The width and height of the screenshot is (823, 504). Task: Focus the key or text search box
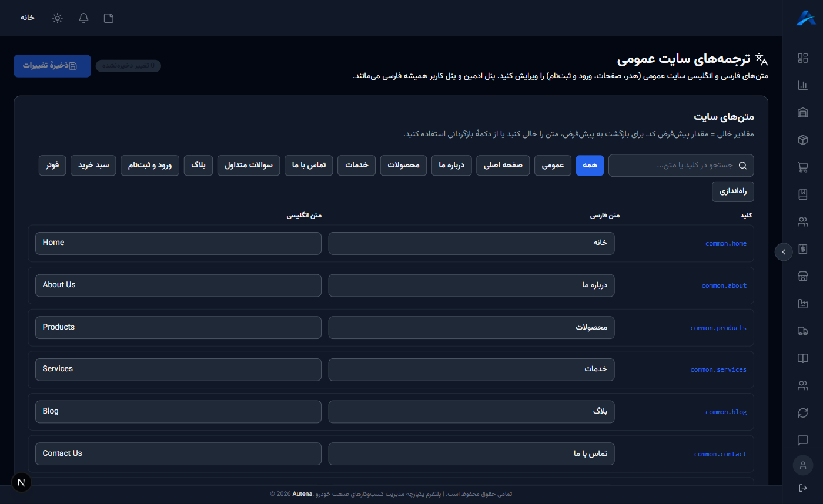click(681, 166)
